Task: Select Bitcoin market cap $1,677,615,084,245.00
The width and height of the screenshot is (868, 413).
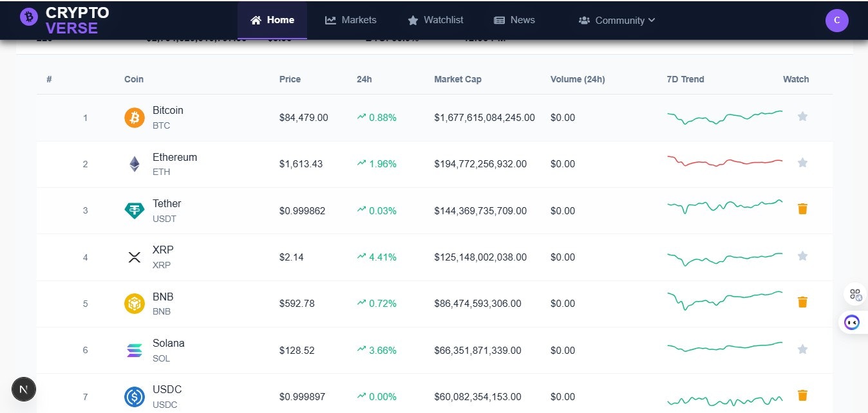Action: coord(484,118)
